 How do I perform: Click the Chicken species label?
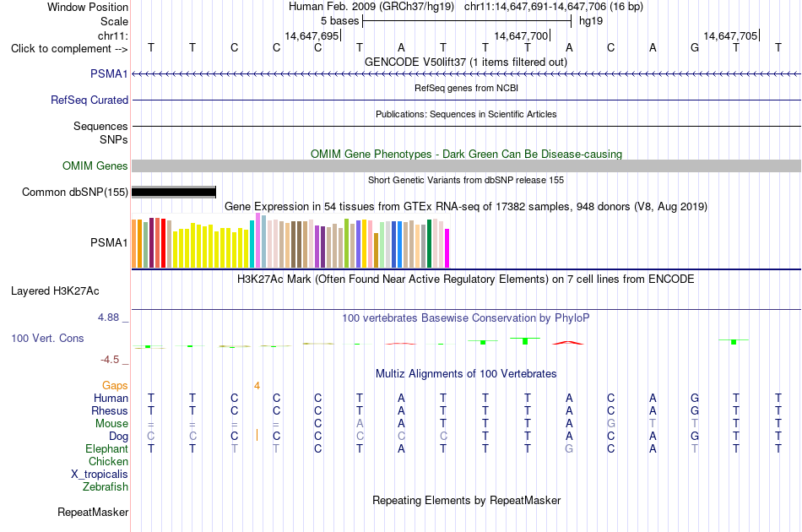pyautogui.click(x=108, y=461)
